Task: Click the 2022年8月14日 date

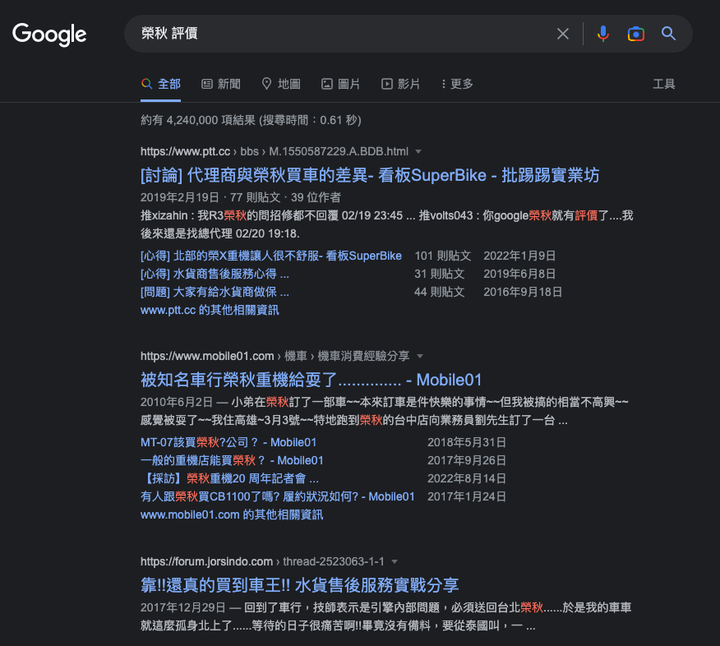Action: click(x=467, y=478)
